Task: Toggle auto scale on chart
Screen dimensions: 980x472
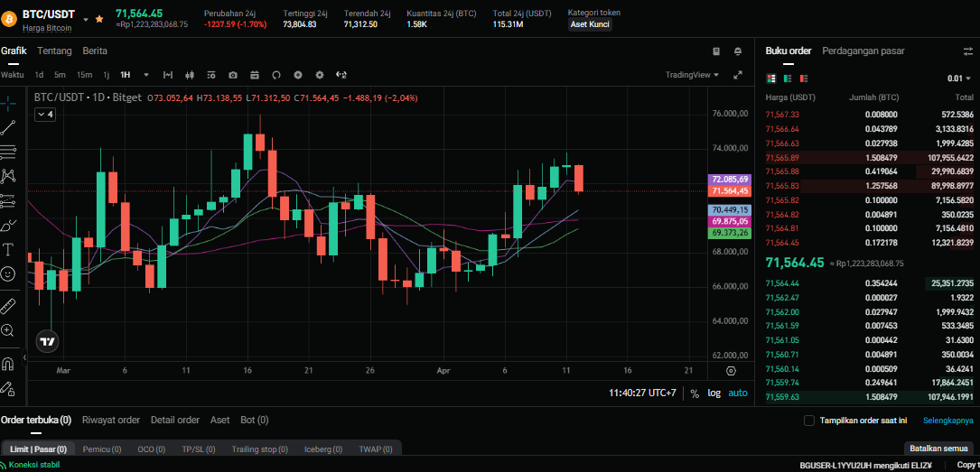Action: click(x=738, y=393)
